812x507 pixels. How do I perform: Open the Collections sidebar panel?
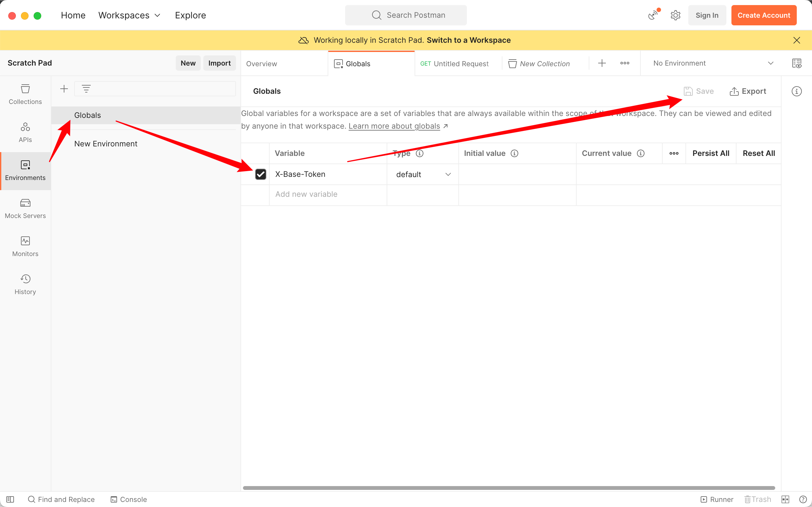(25, 94)
